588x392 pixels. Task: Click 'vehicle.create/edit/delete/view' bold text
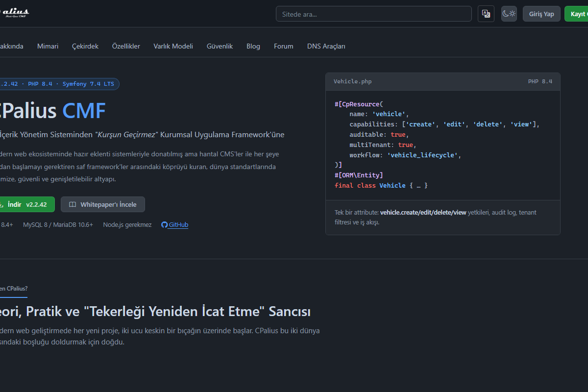(423, 212)
